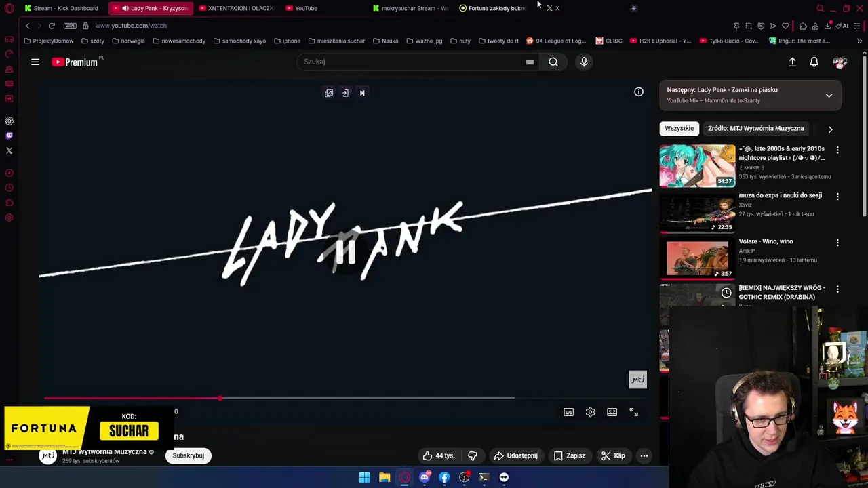This screenshot has width=868, height=488.
Task: Switch to XNTENTACION I OLACZKA tab
Action: 237,8
